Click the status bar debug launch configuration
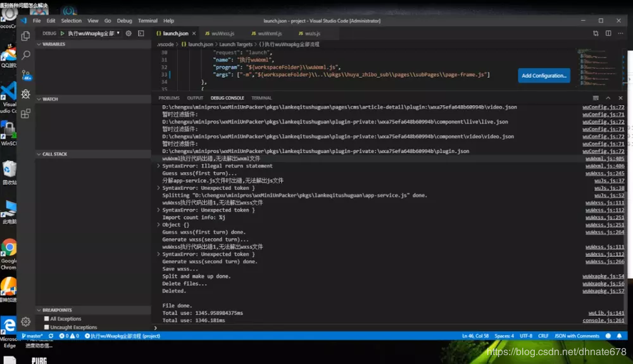Screen dimensions: 633x364 (x=122, y=336)
